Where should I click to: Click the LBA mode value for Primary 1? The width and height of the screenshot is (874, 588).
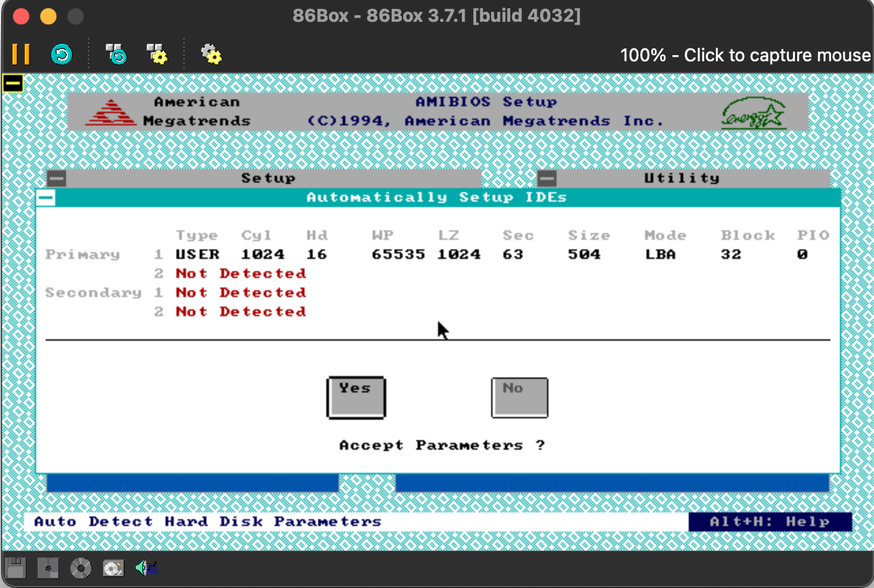click(x=659, y=255)
